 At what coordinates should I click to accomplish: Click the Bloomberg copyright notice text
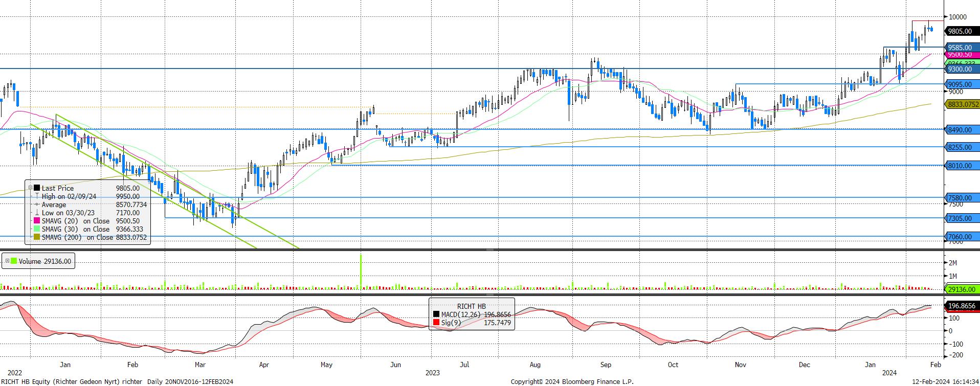click(572, 381)
